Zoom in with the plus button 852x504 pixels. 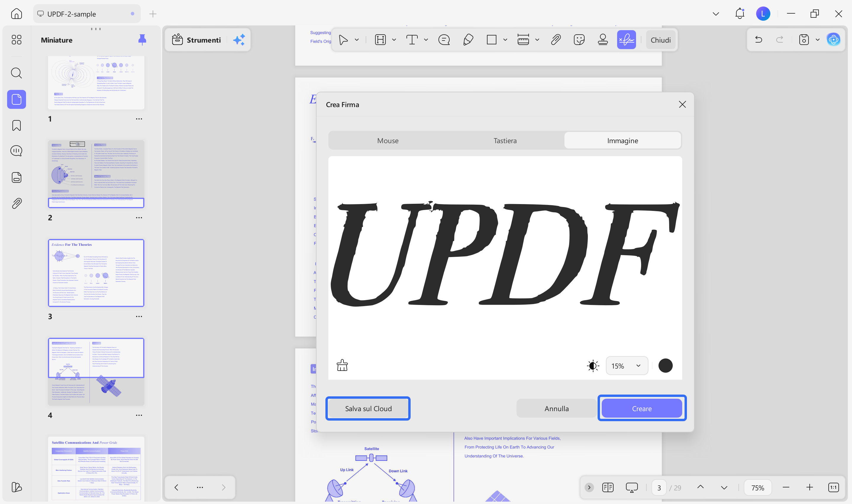point(809,487)
